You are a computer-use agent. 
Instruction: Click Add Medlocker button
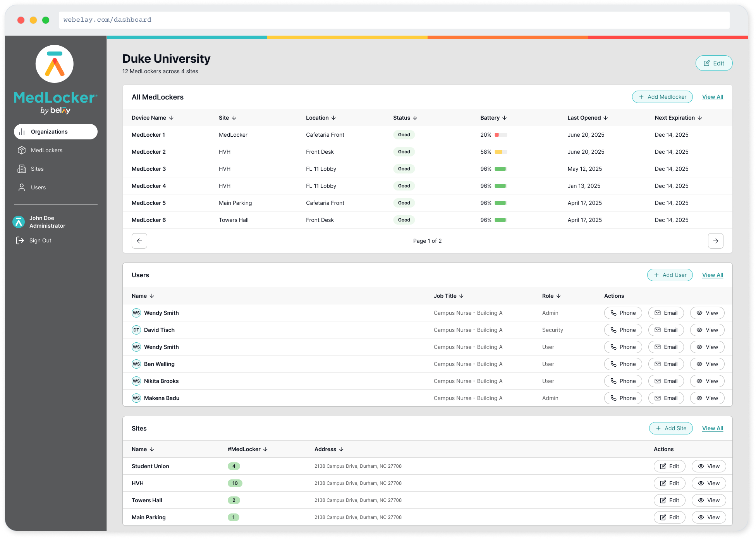tap(662, 97)
